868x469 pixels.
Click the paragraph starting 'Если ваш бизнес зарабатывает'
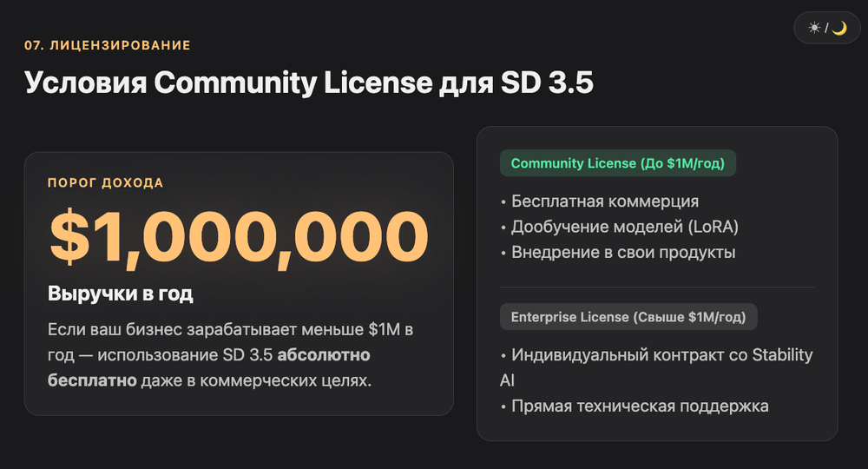230,355
